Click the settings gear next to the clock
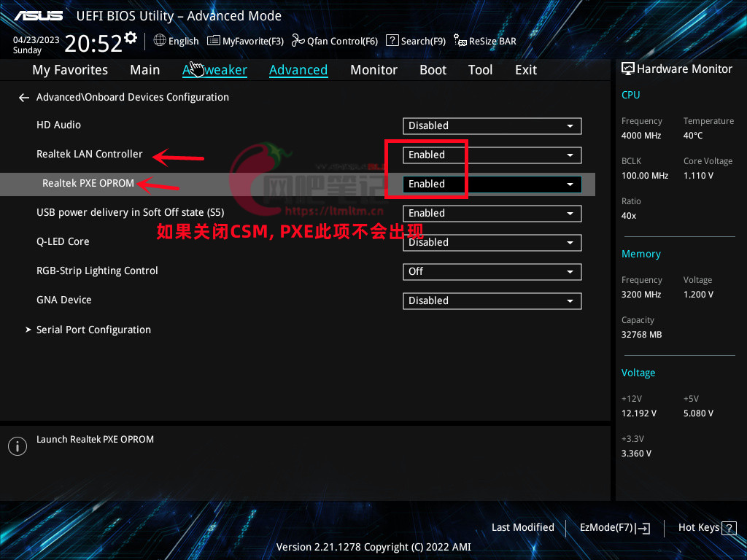The width and height of the screenshot is (747, 560). point(131,37)
